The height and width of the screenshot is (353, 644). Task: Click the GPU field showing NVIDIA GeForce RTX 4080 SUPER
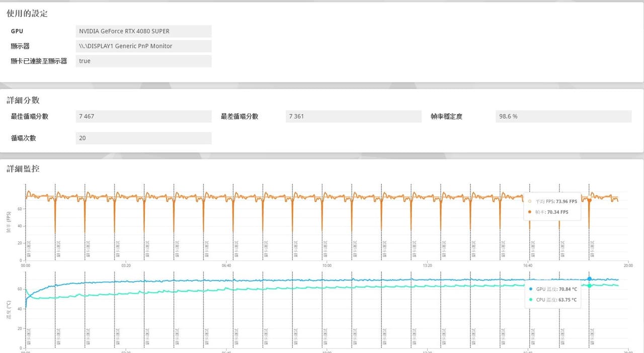(x=143, y=31)
